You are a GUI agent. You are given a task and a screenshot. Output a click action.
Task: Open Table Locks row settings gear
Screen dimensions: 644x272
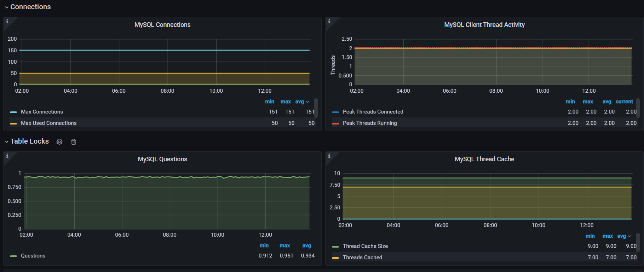[x=59, y=142]
